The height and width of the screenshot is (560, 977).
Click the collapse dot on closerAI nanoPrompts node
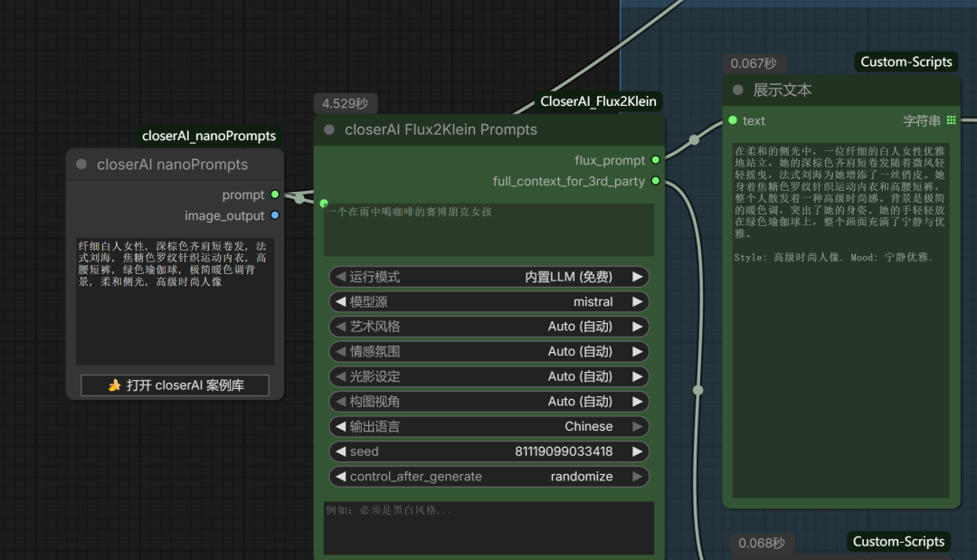point(81,165)
